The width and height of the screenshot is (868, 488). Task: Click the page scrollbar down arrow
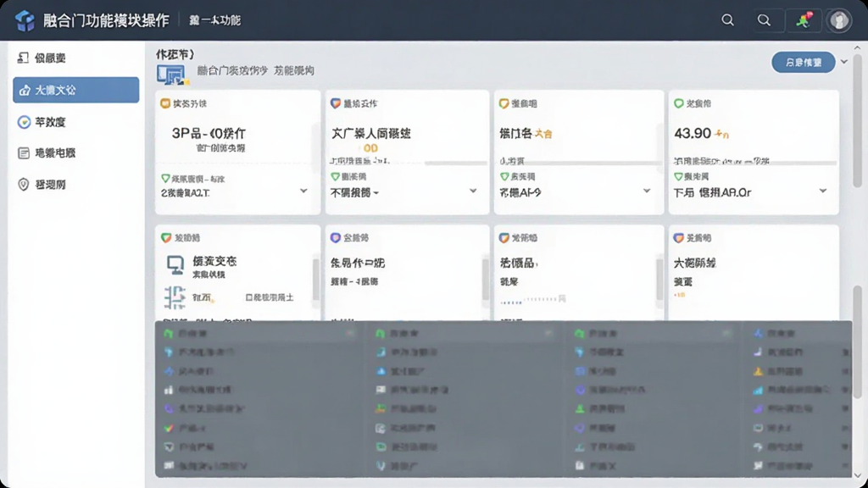(858, 475)
